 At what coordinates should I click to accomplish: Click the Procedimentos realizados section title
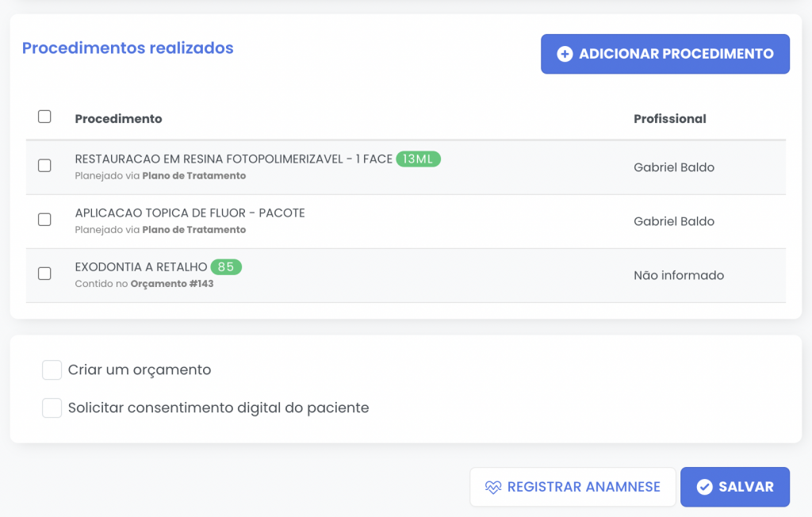pos(128,48)
